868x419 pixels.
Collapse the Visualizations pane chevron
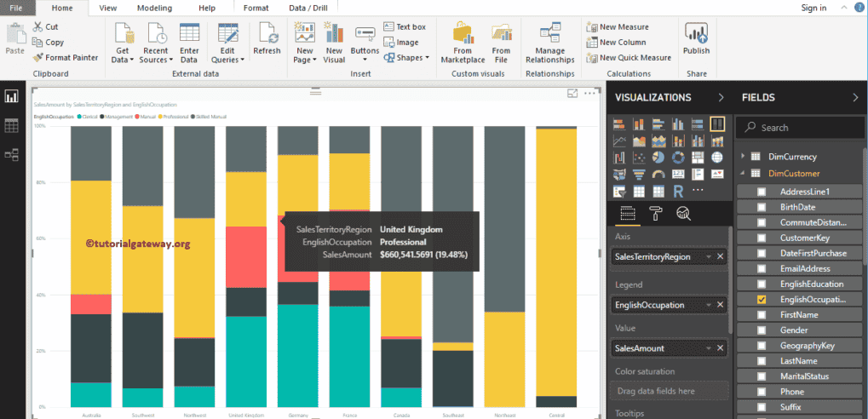coord(721,97)
